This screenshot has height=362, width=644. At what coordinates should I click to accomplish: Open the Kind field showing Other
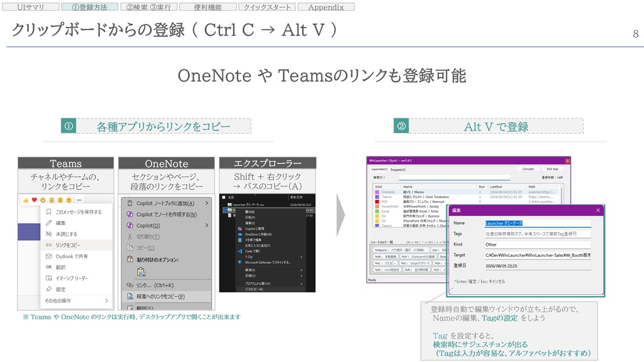(x=538, y=244)
